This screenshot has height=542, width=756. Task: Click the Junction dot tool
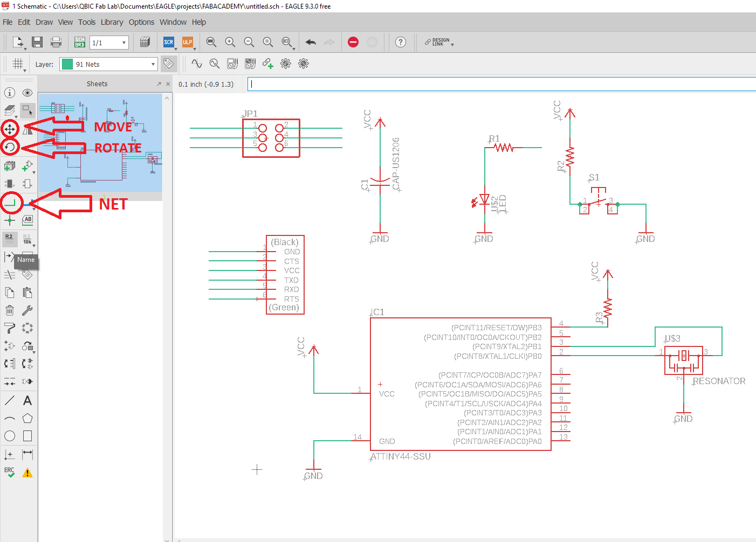click(10, 220)
